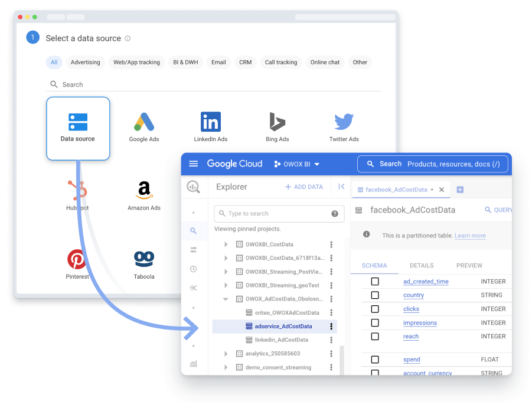Image resolution: width=532 pixels, height=408 pixels.
Task: Choose the LinkedIn Ads source icon
Action: (211, 122)
